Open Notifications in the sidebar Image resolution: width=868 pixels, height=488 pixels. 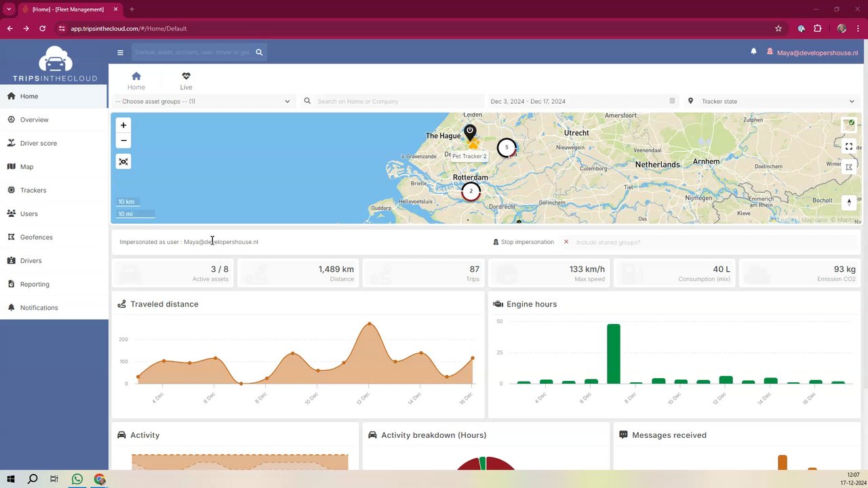(x=54, y=308)
